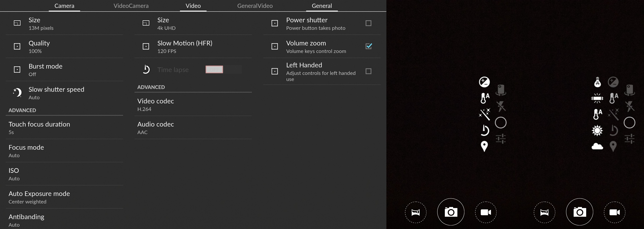
Task: Start video recording in the left viewfinder
Action: [486, 212]
